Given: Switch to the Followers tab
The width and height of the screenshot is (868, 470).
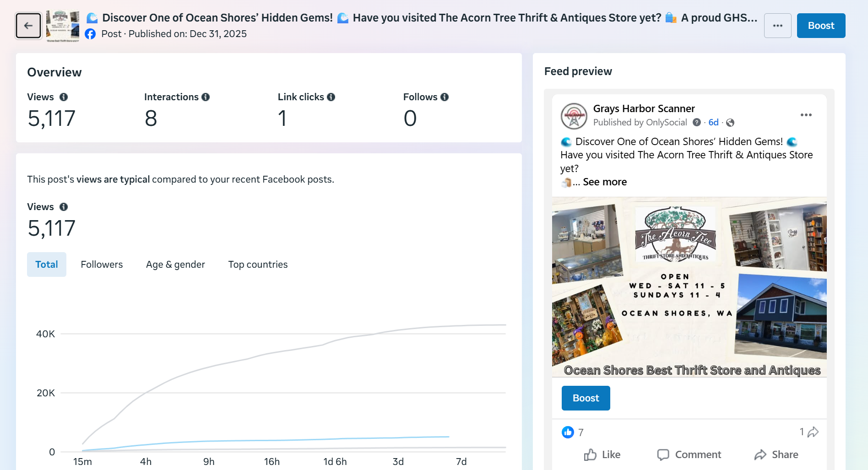Looking at the screenshot, I should (x=102, y=265).
